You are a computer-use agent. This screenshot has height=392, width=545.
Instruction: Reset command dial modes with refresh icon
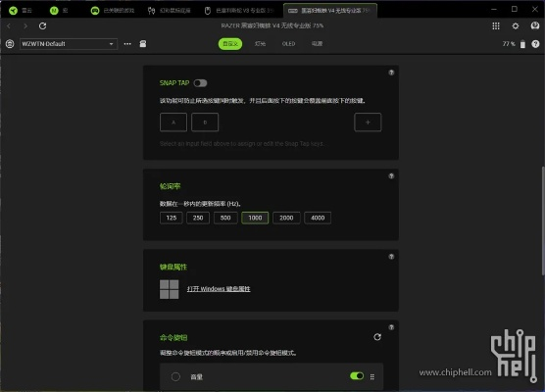tap(377, 337)
